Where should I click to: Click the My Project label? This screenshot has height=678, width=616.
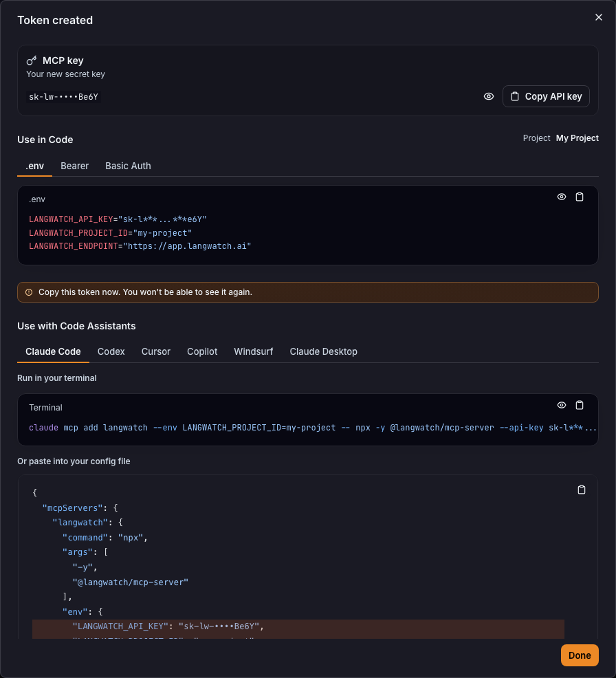click(x=577, y=138)
